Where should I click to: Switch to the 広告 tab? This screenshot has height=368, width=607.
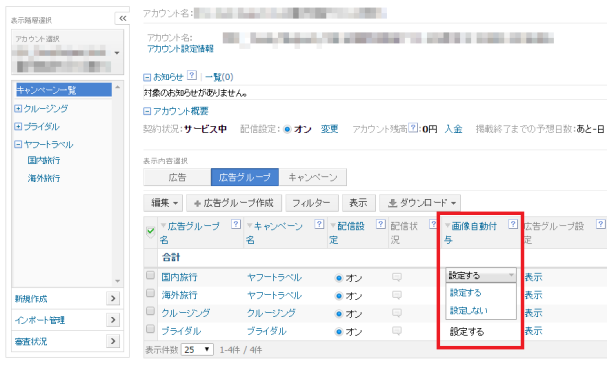click(177, 177)
